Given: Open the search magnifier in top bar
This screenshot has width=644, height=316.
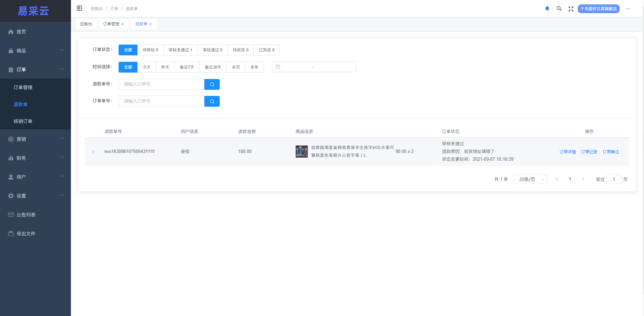Looking at the screenshot, I should click(x=559, y=9).
